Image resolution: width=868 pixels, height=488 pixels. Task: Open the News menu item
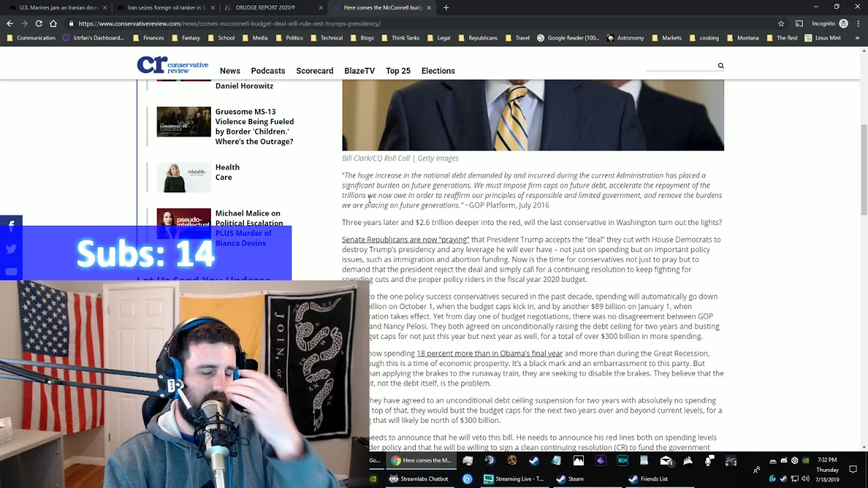(x=230, y=70)
